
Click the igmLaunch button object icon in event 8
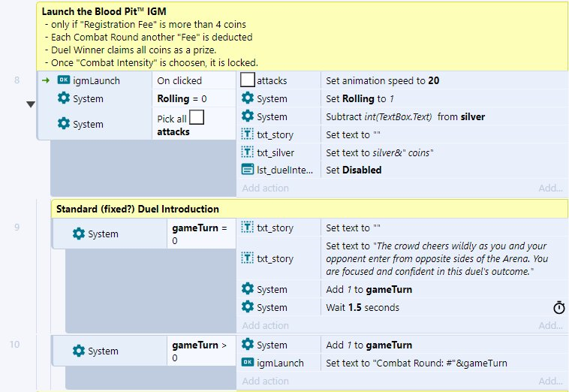point(64,80)
